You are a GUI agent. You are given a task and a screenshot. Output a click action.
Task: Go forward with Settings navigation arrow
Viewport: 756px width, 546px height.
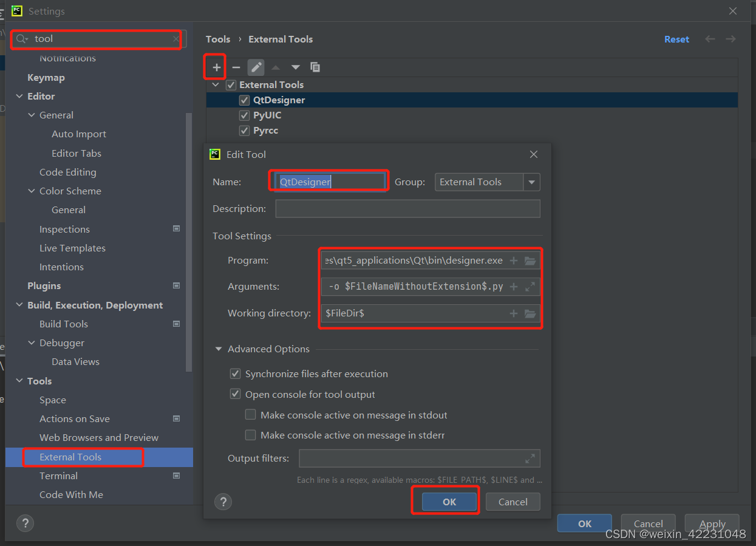(730, 39)
